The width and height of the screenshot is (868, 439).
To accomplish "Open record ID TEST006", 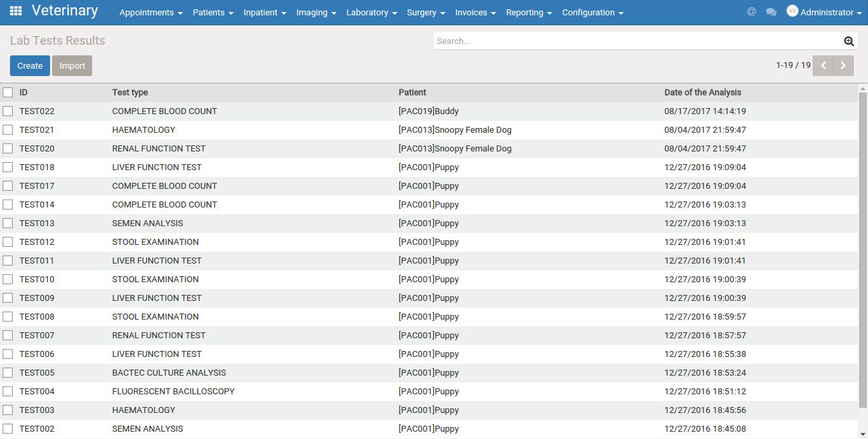I will coord(37,354).
